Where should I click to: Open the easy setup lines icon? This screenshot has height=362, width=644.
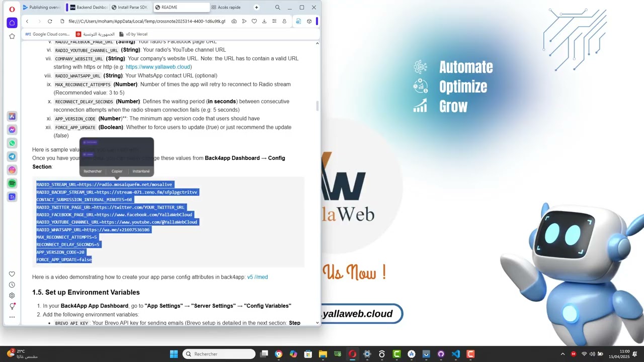click(274, 21)
